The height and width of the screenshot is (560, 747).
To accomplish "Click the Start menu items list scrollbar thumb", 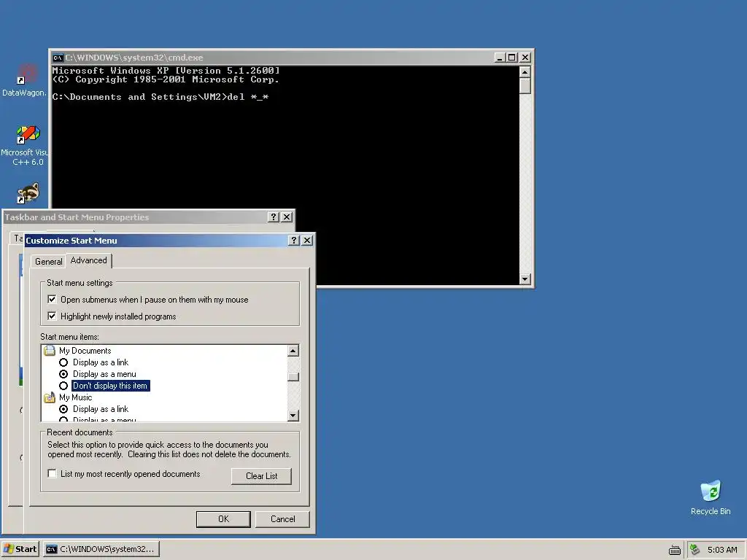I will pos(293,377).
